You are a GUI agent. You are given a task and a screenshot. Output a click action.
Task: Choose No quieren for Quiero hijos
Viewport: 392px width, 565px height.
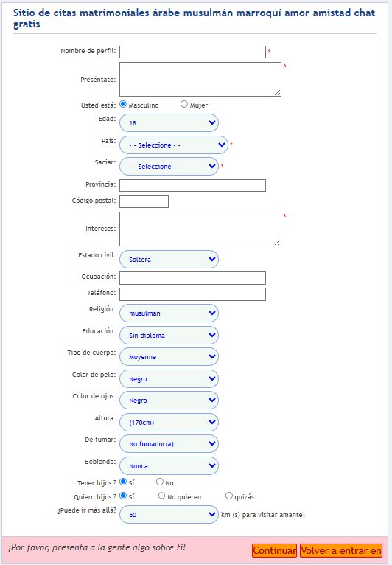tap(161, 496)
